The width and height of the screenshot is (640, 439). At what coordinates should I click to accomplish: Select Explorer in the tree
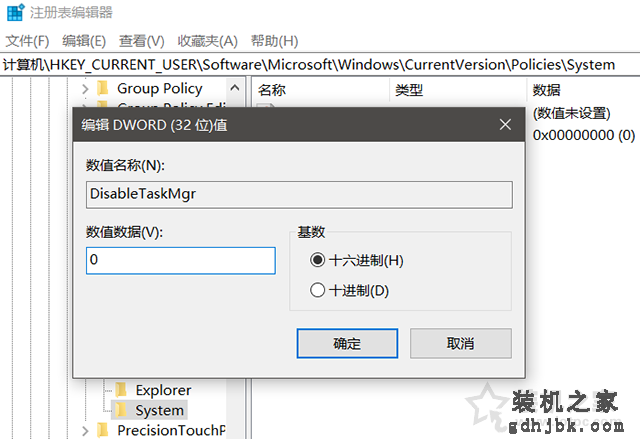(x=163, y=390)
